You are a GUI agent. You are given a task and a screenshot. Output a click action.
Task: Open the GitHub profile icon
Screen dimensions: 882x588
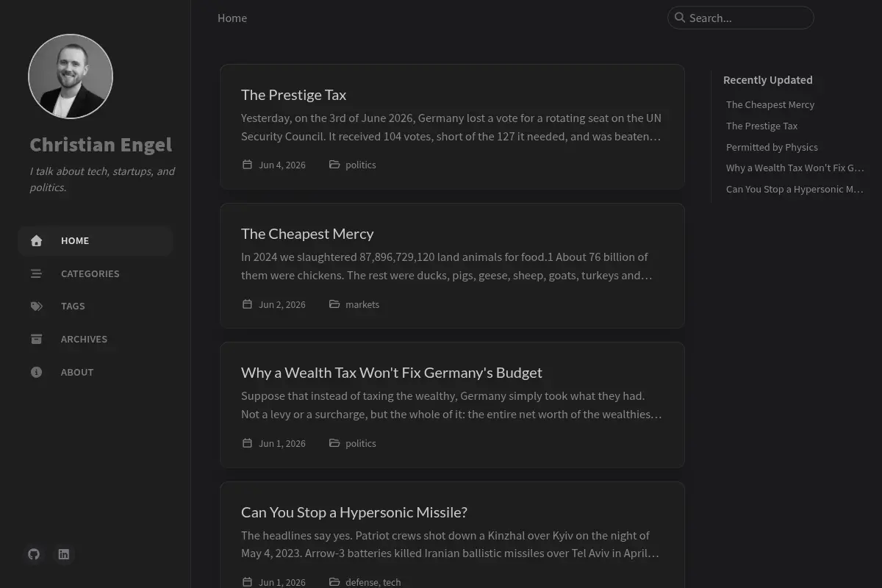point(34,554)
